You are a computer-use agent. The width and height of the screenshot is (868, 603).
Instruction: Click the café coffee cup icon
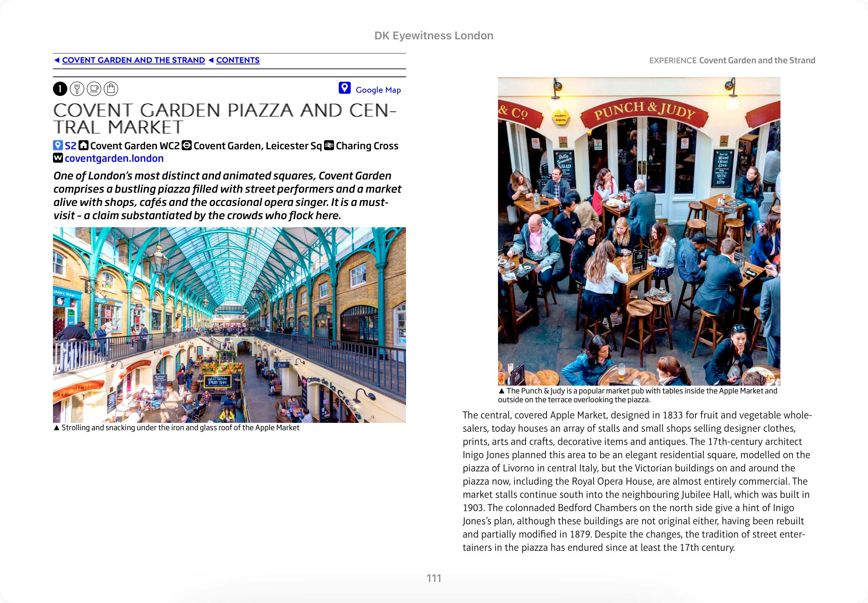(94, 89)
